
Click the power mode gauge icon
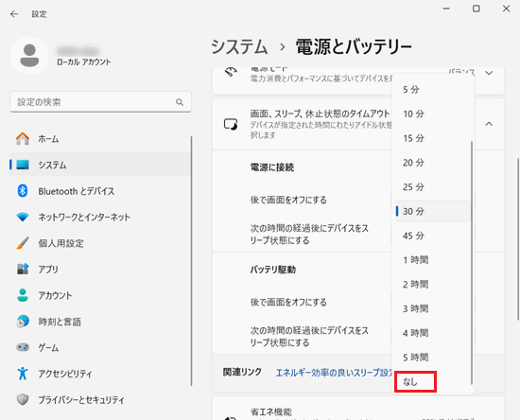tap(231, 72)
